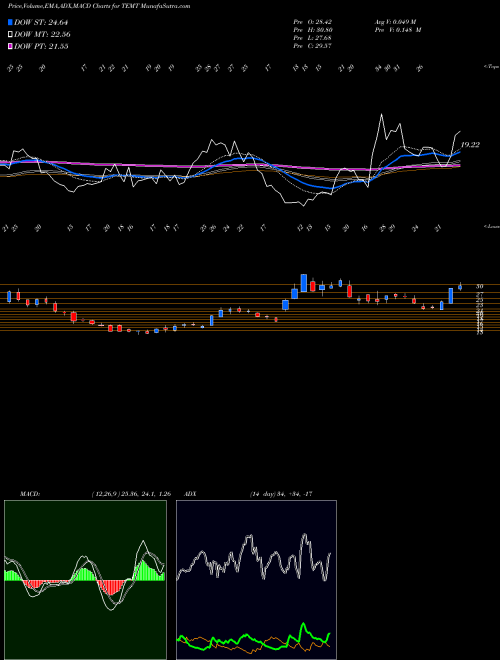500x660 pixels.
Task: Click the 'Pre L: 27.68' value
Action: click(x=313, y=38)
